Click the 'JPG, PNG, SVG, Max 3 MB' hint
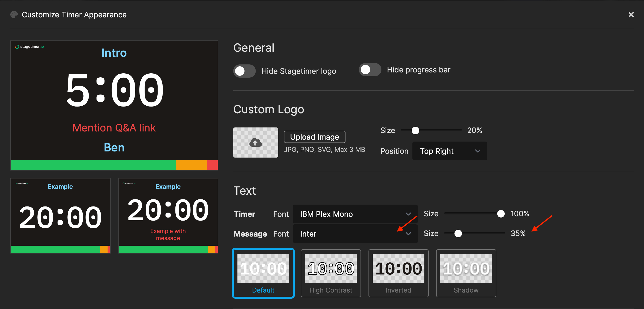 pyautogui.click(x=324, y=150)
